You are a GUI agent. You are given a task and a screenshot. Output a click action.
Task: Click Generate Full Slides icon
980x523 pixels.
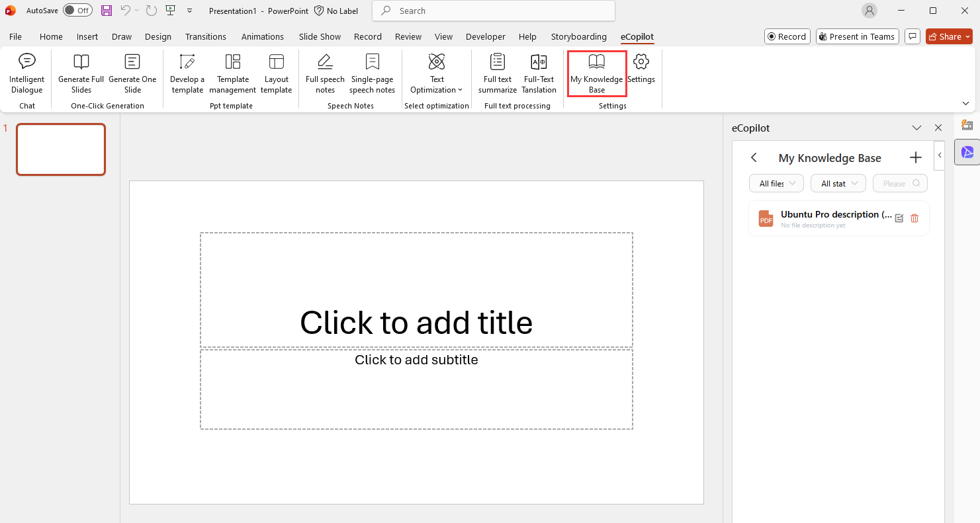pos(81,63)
